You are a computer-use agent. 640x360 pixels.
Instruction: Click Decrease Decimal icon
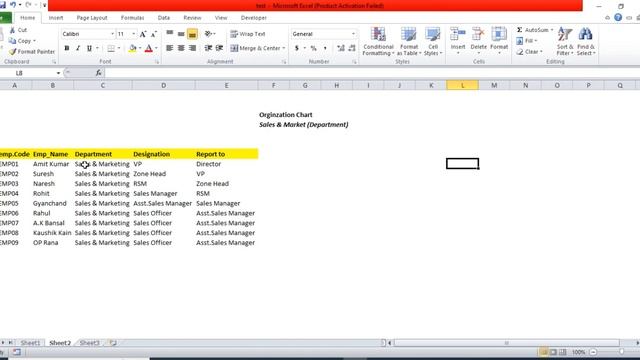[352, 48]
